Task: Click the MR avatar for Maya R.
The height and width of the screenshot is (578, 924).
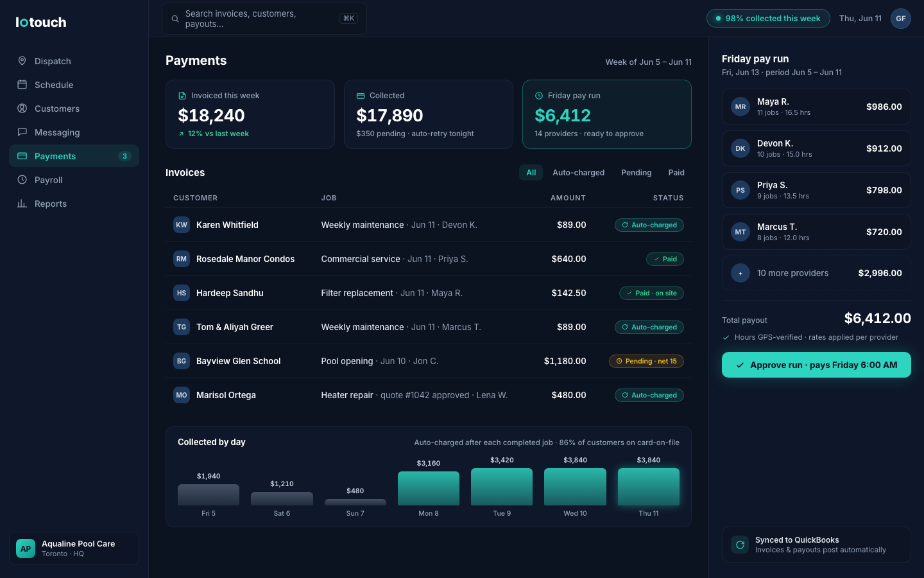Action: pyautogui.click(x=740, y=107)
